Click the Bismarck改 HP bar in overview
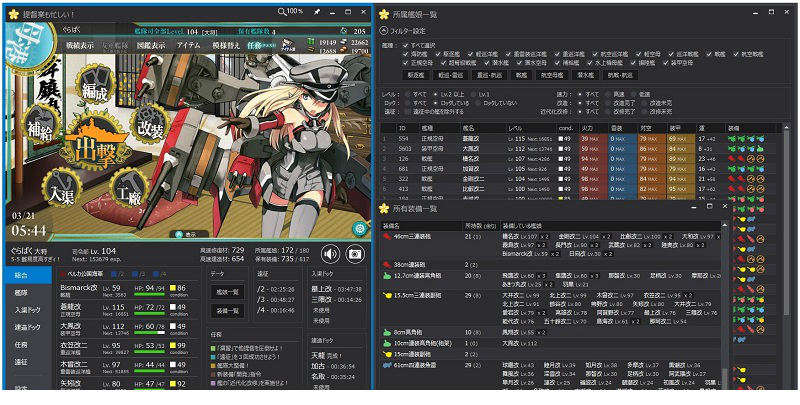This screenshot has width=800, height=405. click(x=150, y=296)
